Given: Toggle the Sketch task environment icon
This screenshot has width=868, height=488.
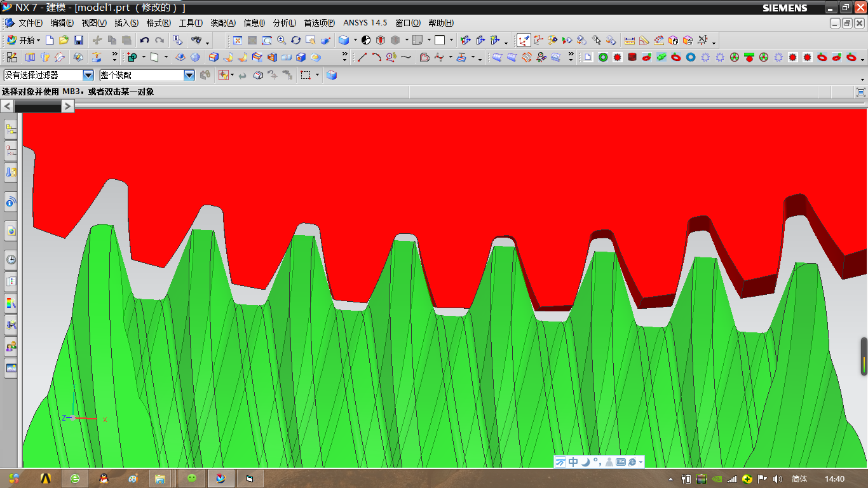Looking at the screenshot, I should 11,57.
